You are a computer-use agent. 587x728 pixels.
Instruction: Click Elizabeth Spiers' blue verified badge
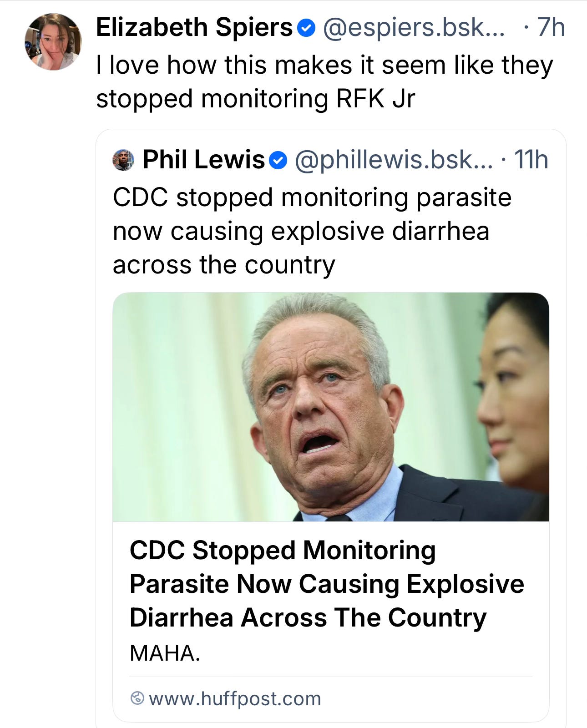(306, 28)
